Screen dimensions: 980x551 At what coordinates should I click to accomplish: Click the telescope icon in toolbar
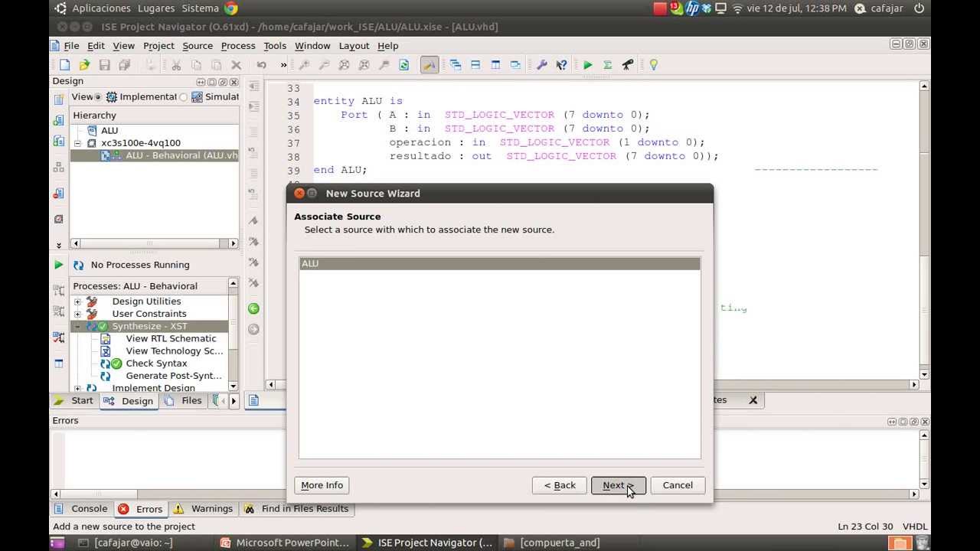click(x=627, y=65)
